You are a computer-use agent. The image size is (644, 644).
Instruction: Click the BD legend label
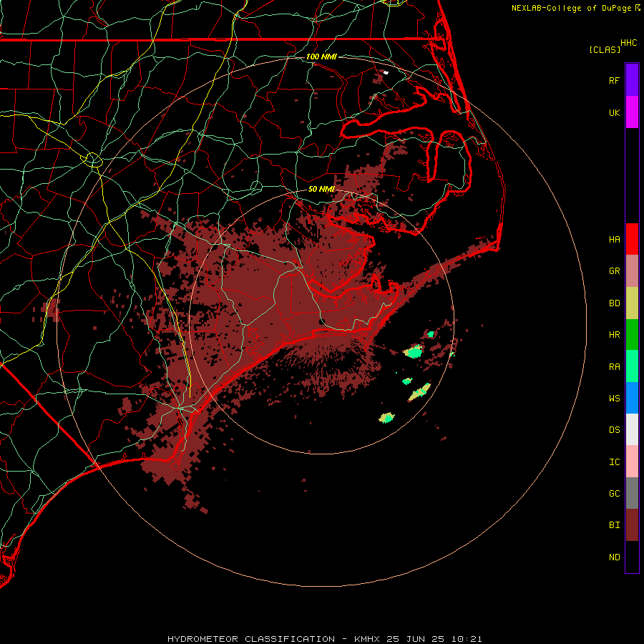click(615, 303)
